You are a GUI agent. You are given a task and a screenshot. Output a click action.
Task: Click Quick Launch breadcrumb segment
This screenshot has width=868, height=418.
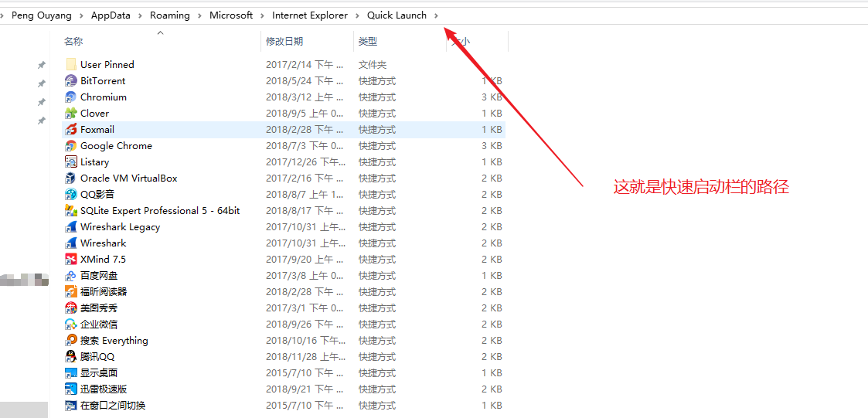pos(397,15)
